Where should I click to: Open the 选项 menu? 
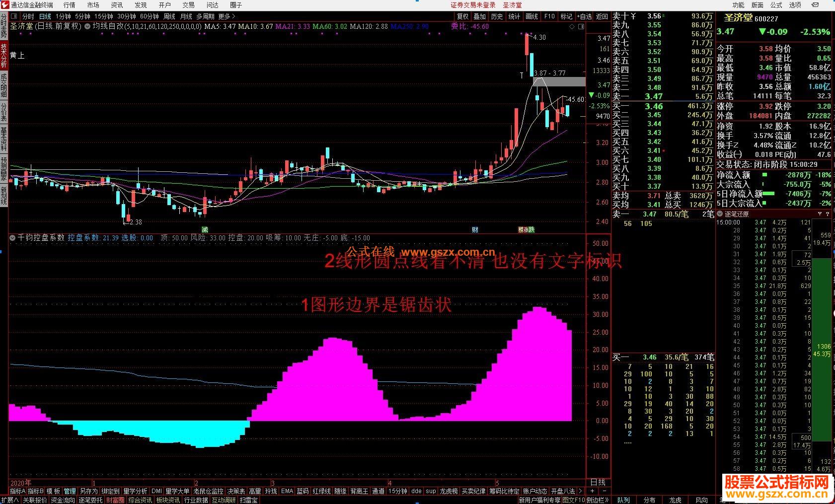(795, 5)
